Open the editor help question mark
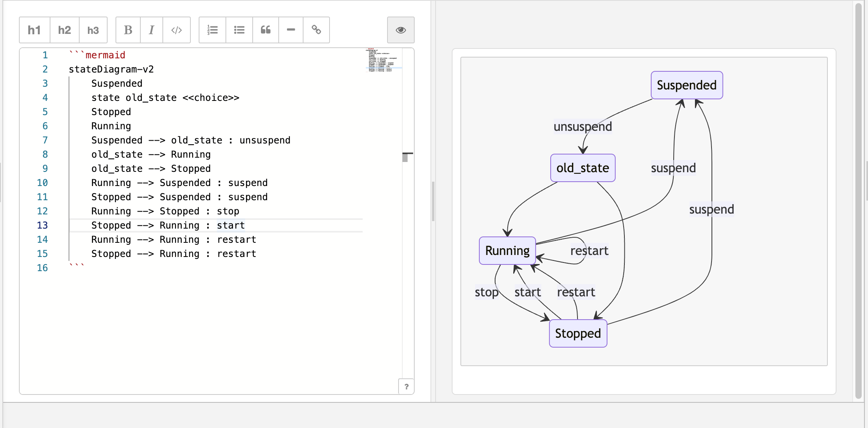The width and height of the screenshot is (868, 428). click(406, 387)
